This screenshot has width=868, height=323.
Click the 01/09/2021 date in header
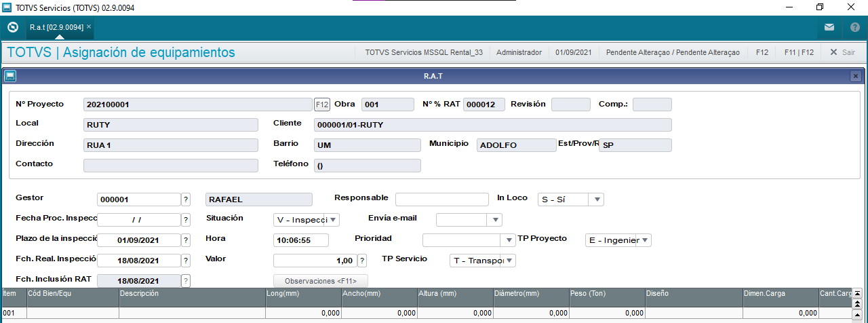pyautogui.click(x=574, y=52)
